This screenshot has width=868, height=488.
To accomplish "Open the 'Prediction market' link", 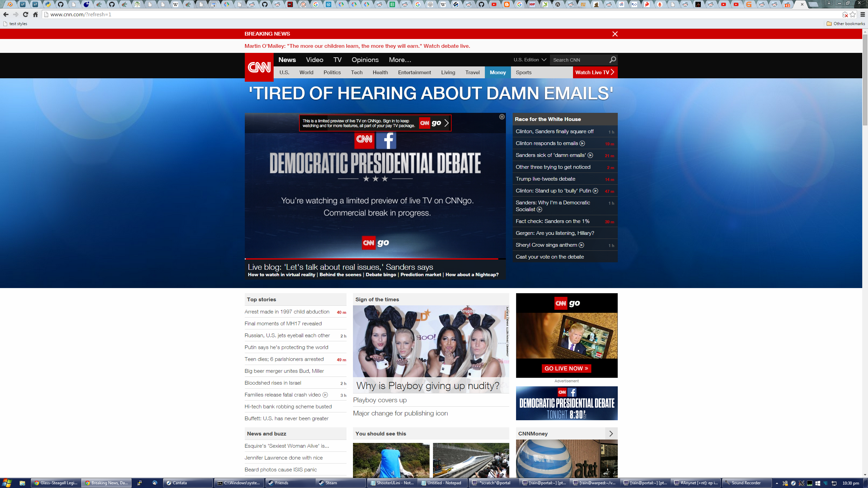I will 420,274.
